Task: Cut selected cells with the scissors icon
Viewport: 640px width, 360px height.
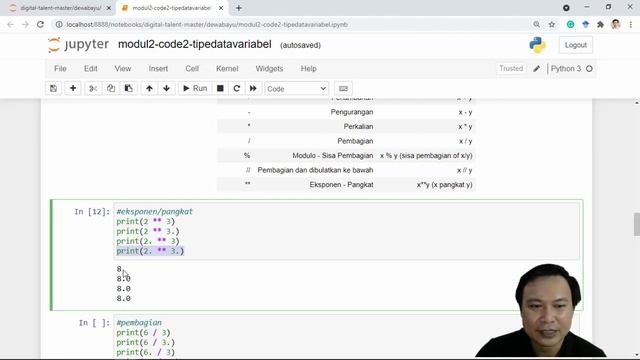Action: point(93,89)
